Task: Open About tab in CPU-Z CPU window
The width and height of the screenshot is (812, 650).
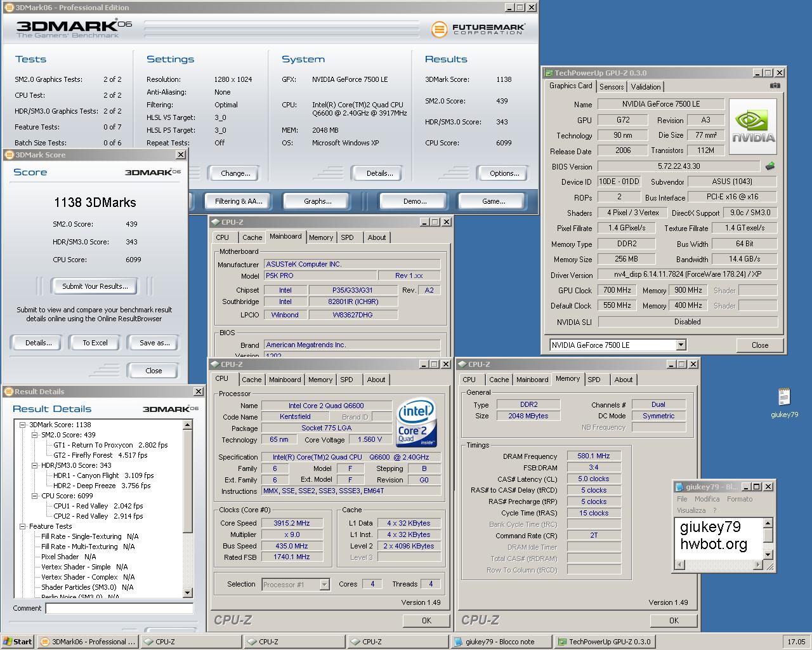Action: coord(376,380)
